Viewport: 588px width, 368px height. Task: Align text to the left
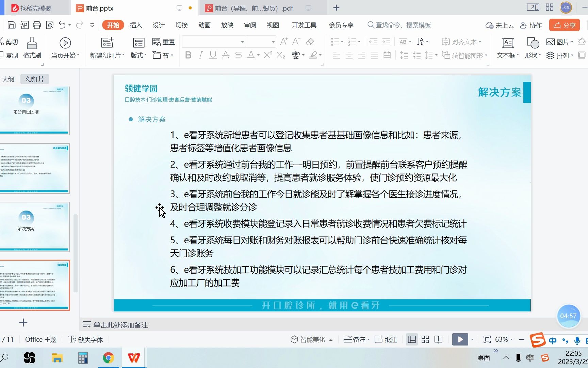click(x=336, y=55)
